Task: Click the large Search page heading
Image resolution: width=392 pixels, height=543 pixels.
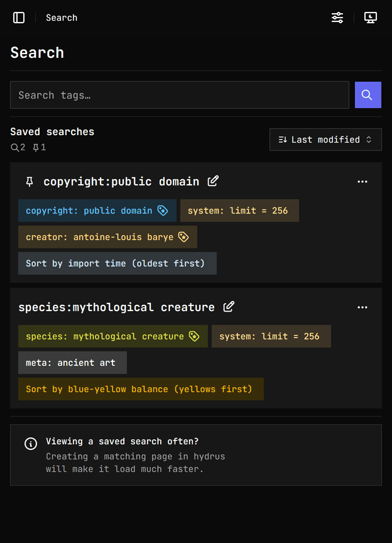Action: point(37,53)
